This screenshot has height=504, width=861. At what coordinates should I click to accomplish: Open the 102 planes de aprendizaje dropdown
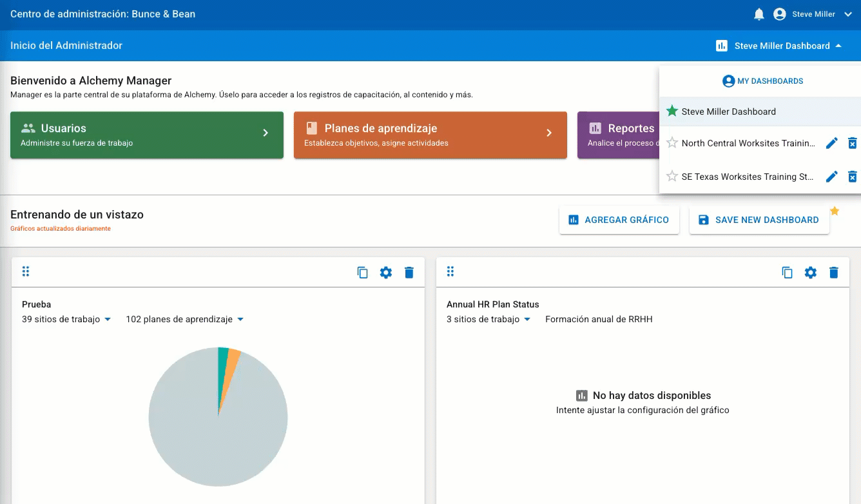[x=184, y=319]
